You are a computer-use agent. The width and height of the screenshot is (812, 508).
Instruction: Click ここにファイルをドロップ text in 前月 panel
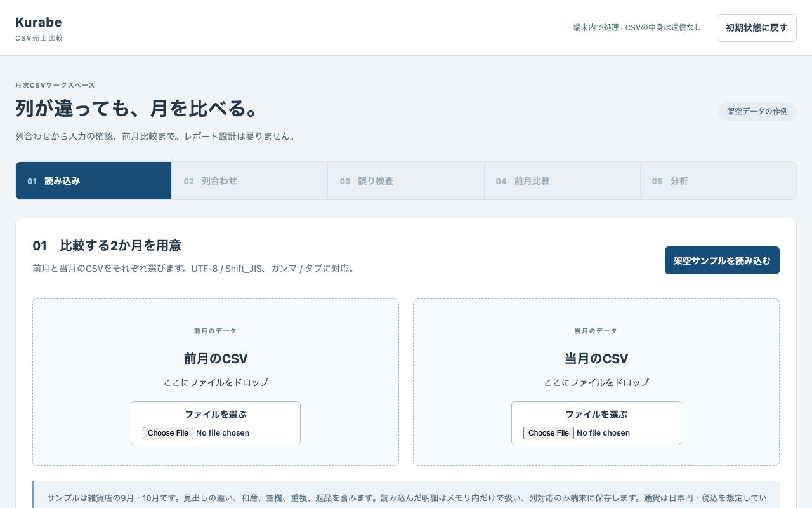tap(216, 382)
